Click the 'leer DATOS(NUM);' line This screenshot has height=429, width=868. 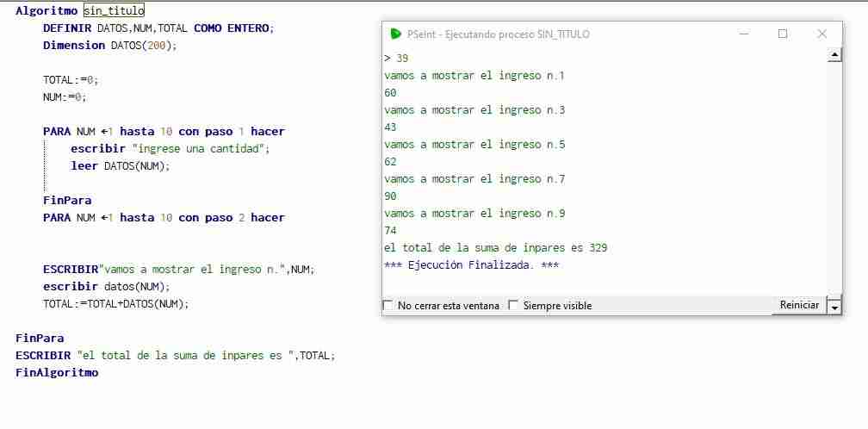[121, 166]
